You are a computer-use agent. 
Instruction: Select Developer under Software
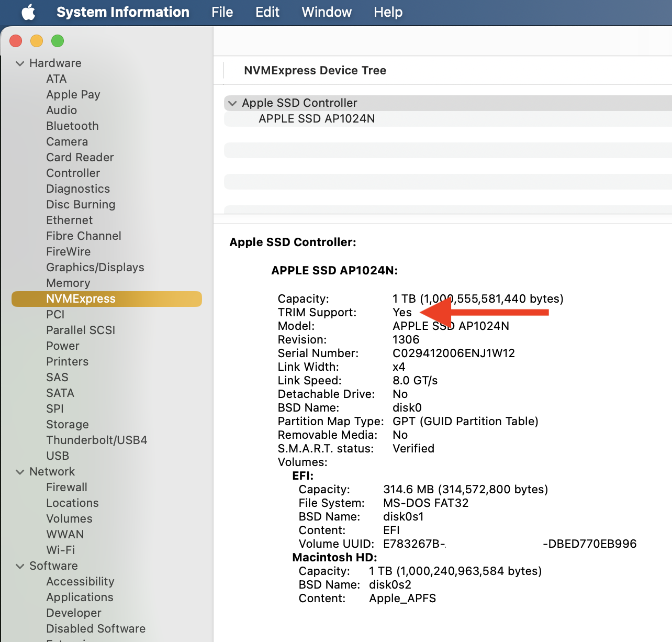click(x=74, y=613)
